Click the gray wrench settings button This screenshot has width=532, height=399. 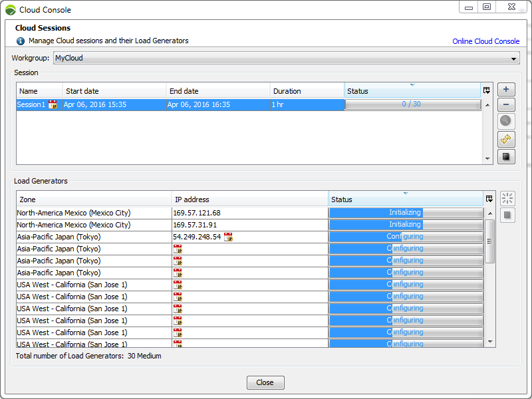click(506, 122)
